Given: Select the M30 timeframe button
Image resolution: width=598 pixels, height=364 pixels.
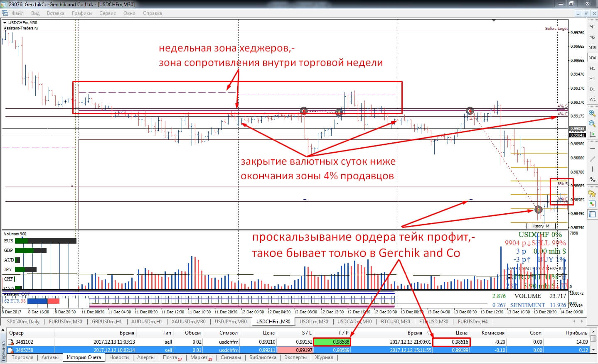Looking at the screenshot, I should tap(592, 58).
